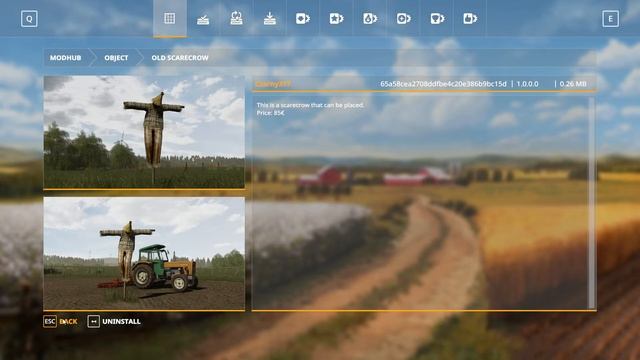Open the downloads tab with down arrow
The image size is (640, 360).
tap(270, 18)
